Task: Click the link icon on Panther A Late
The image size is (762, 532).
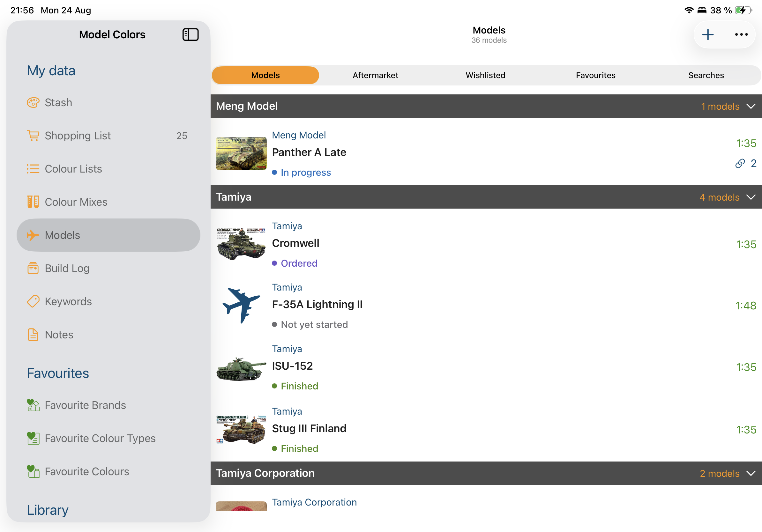Action: pos(740,164)
